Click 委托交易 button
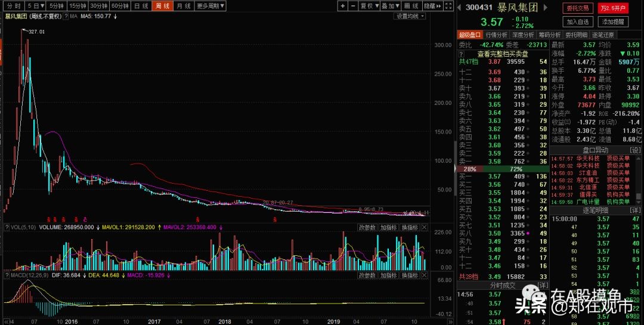This screenshot has width=644, height=325. pyautogui.click(x=578, y=8)
